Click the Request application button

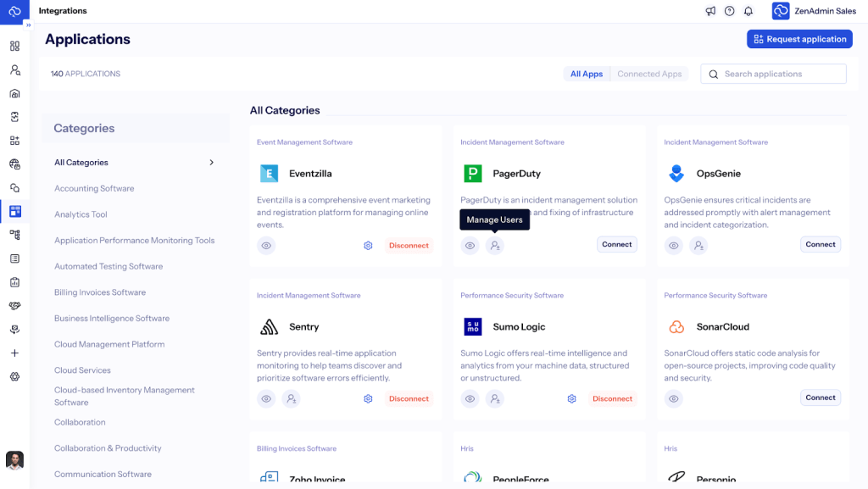pos(799,39)
